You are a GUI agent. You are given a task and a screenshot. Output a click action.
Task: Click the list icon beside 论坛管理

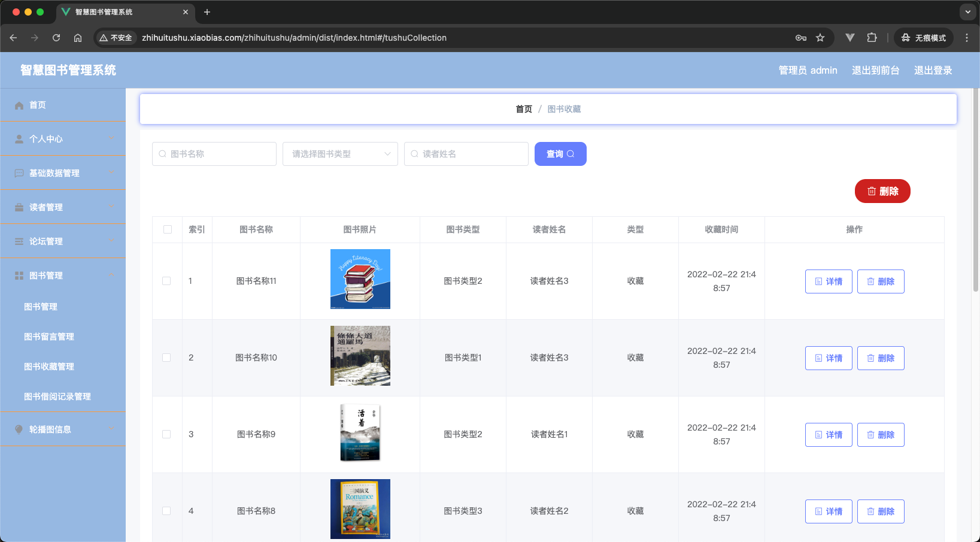[x=19, y=241]
